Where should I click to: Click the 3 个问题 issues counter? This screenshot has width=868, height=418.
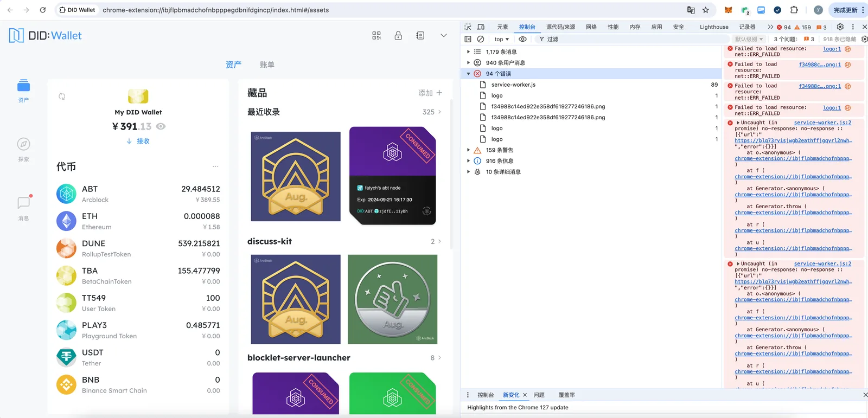794,39
